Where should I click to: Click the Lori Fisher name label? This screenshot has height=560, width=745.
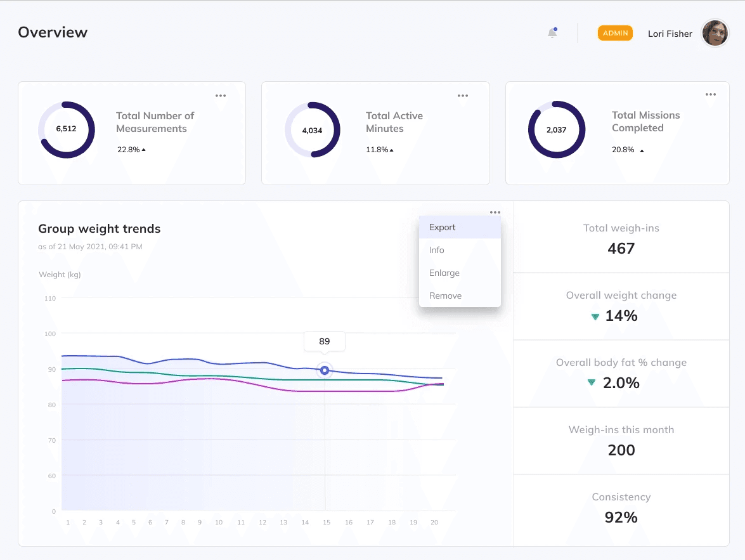tap(670, 34)
